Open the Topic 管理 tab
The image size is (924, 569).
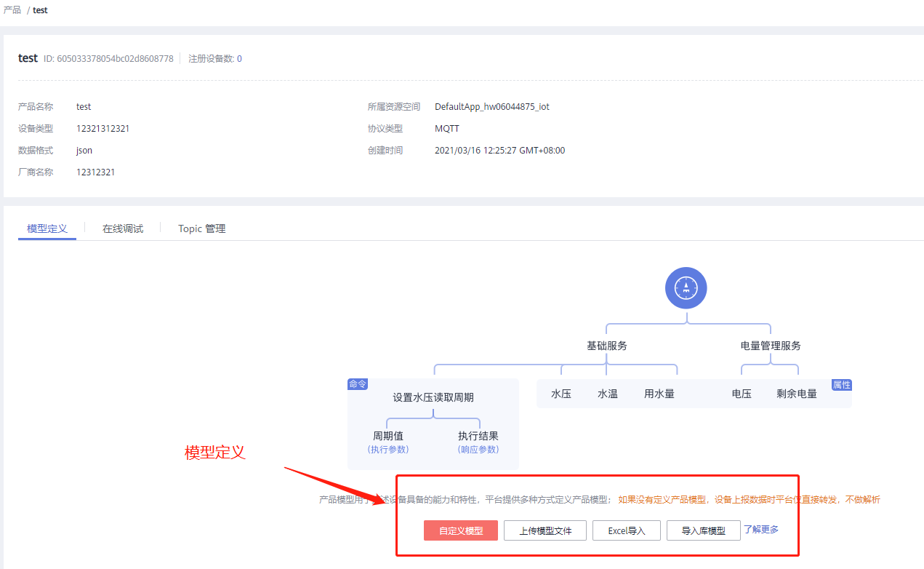[201, 228]
